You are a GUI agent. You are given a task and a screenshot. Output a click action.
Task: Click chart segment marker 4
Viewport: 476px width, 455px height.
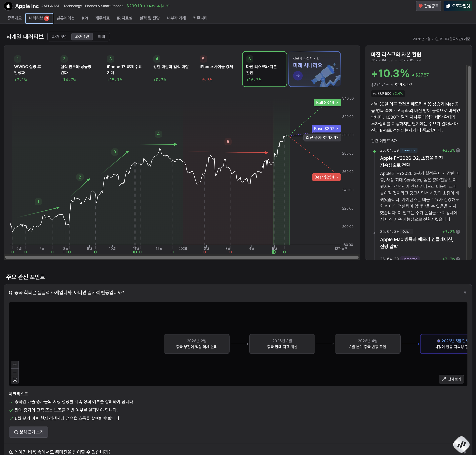point(158,134)
